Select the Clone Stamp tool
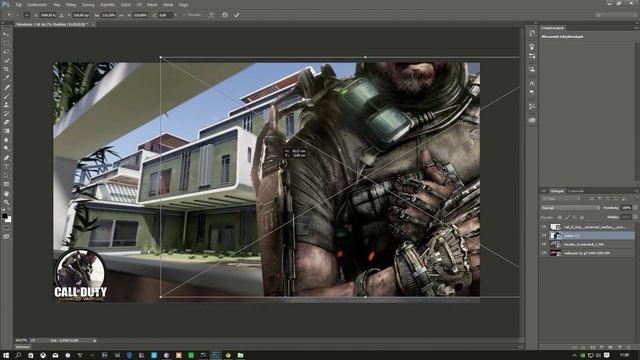This screenshot has height=360, width=640. (x=6, y=104)
